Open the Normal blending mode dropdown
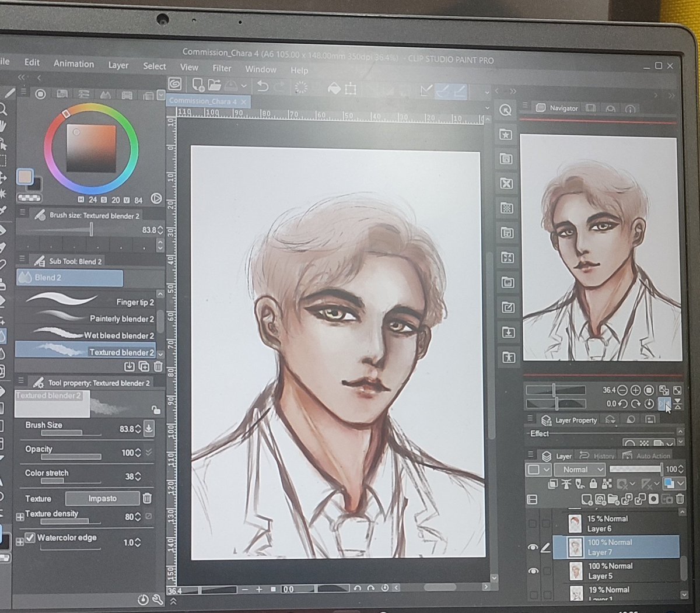This screenshot has width=700, height=613. pos(580,469)
